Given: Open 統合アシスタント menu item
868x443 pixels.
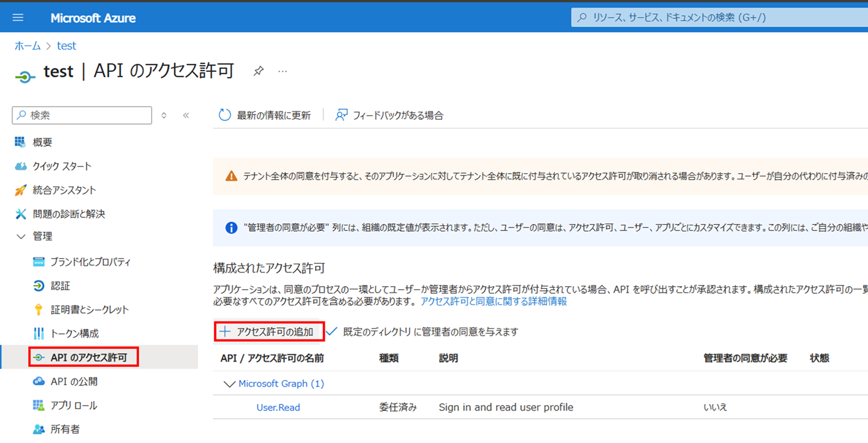Looking at the screenshot, I should [65, 190].
